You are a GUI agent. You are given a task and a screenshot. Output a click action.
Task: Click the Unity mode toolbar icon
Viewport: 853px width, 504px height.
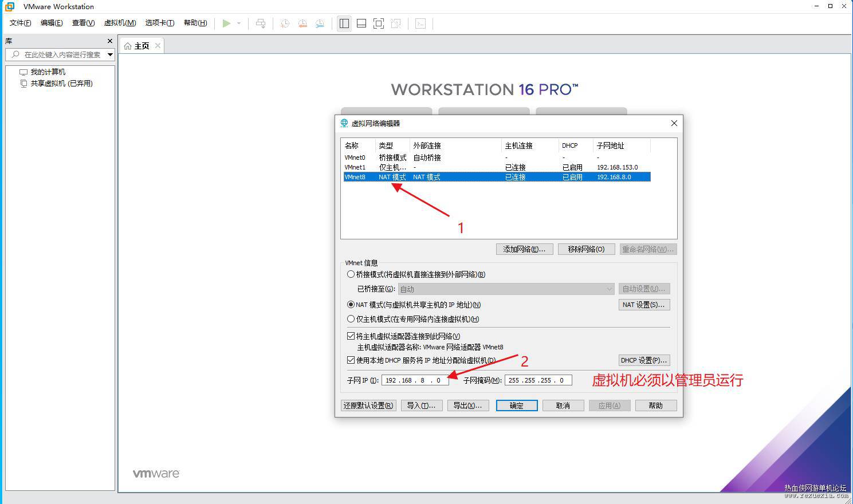396,23
